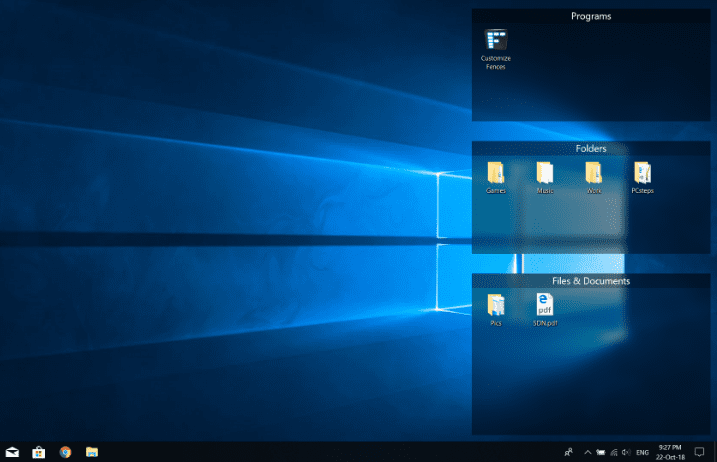This screenshot has width=717, height=462.
Task: Click the Programs fence title bar
Action: (591, 16)
